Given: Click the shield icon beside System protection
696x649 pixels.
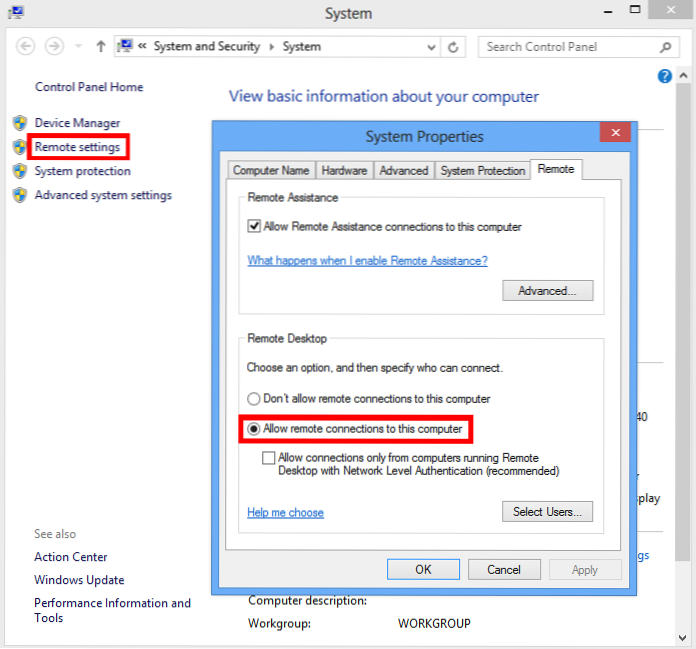Looking at the screenshot, I should 20,171.
